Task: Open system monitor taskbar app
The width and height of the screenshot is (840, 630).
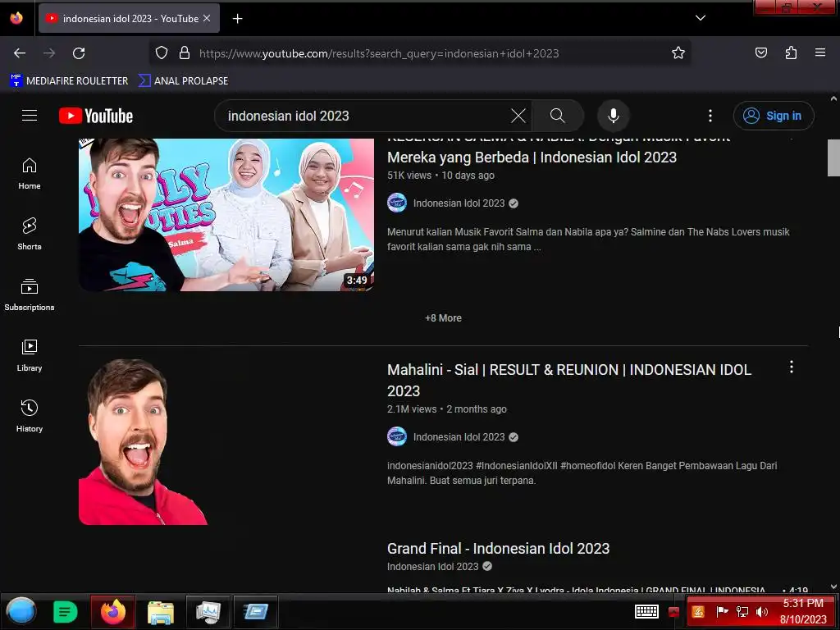Action: 208,611
